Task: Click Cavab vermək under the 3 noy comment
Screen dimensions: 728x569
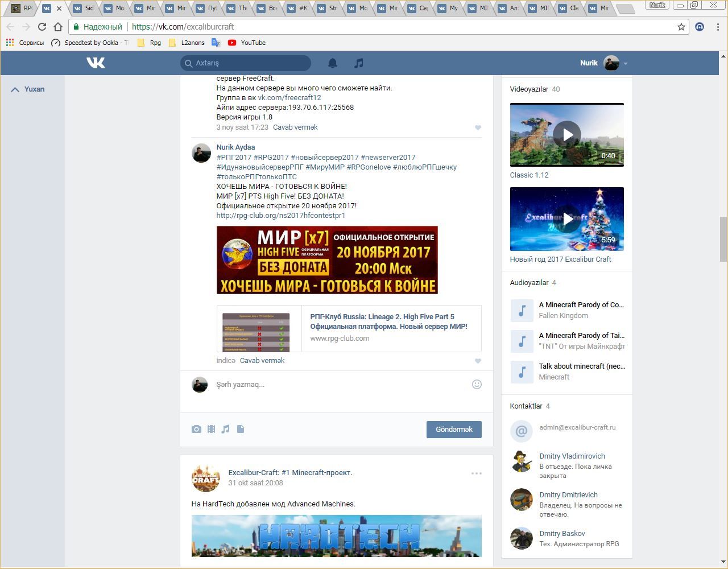Action: click(295, 127)
